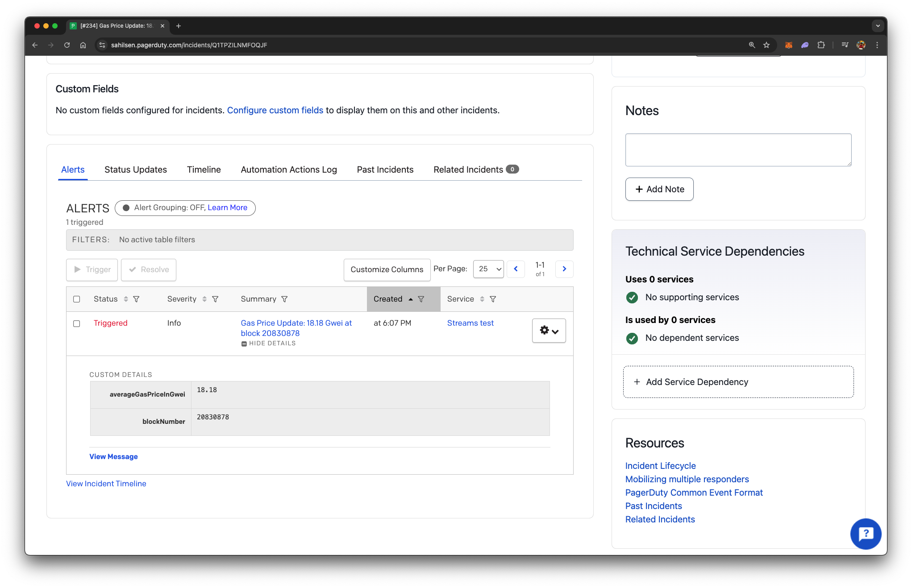Screen dimensions: 912x588
Task: Click Add Service Dependency
Action: pyautogui.click(x=738, y=382)
